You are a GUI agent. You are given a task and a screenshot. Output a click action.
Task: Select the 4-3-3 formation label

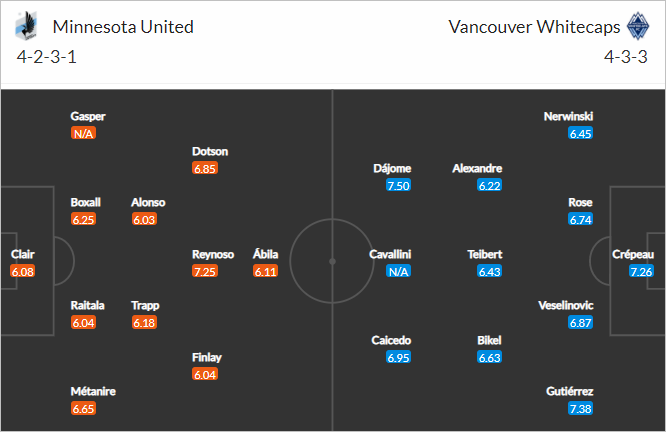tap(626, 56)
